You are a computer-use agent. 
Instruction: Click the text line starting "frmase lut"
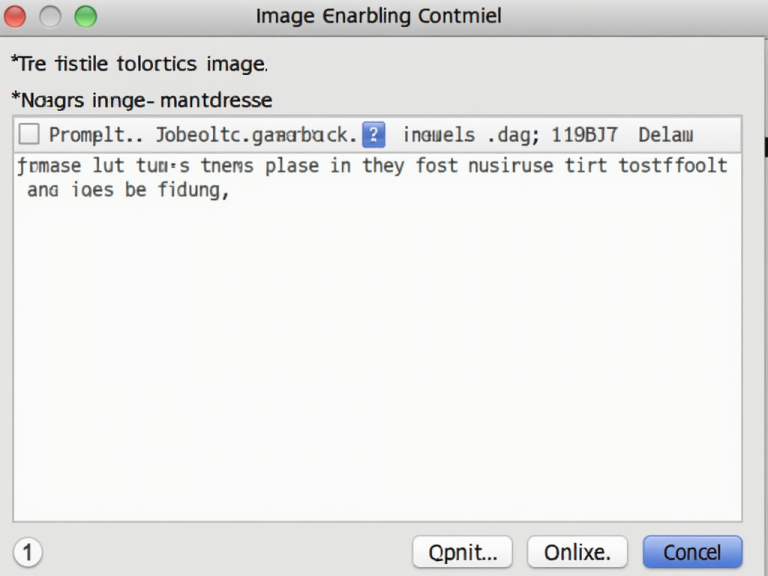[373, 166]
